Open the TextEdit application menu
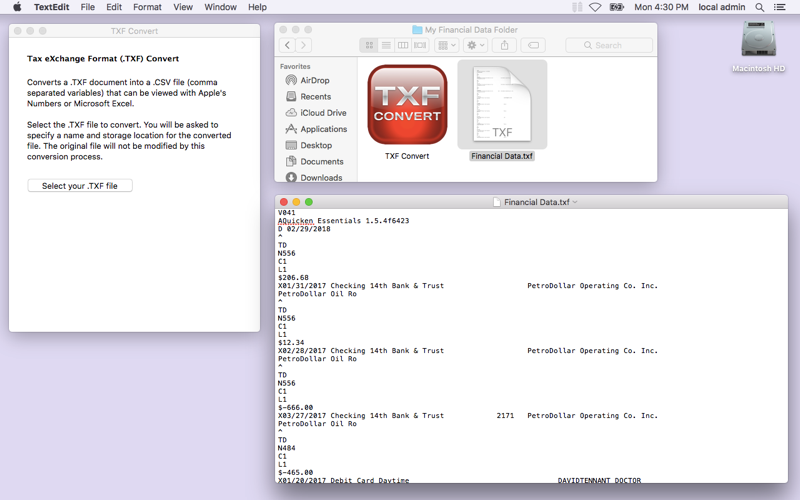The height and width of the screenshot is (500, 800). point(52,7)
